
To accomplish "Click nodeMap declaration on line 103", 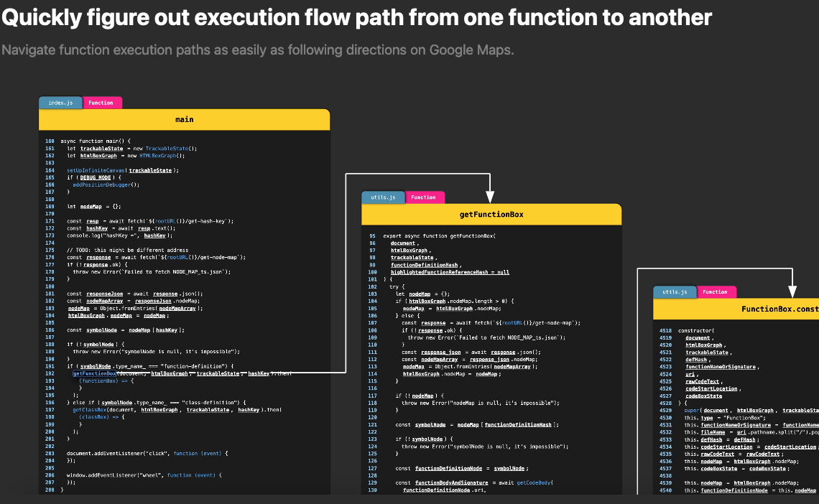I will click(420, 294).
